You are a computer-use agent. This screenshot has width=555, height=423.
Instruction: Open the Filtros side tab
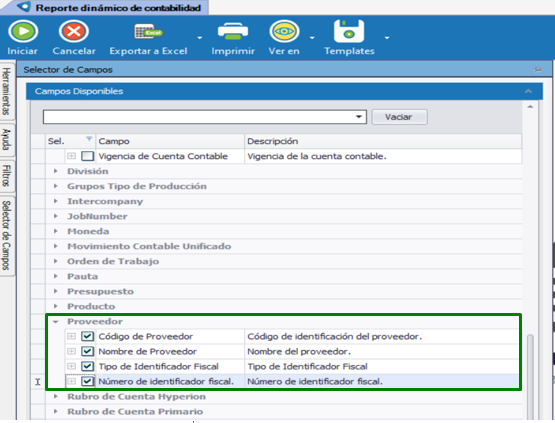pos(6,176)
